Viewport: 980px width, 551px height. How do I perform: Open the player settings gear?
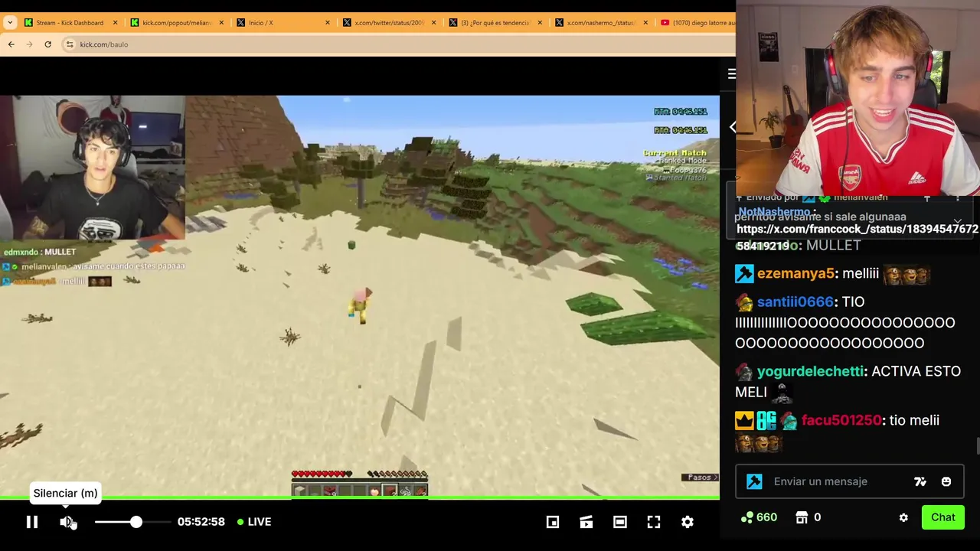(688, 522)
